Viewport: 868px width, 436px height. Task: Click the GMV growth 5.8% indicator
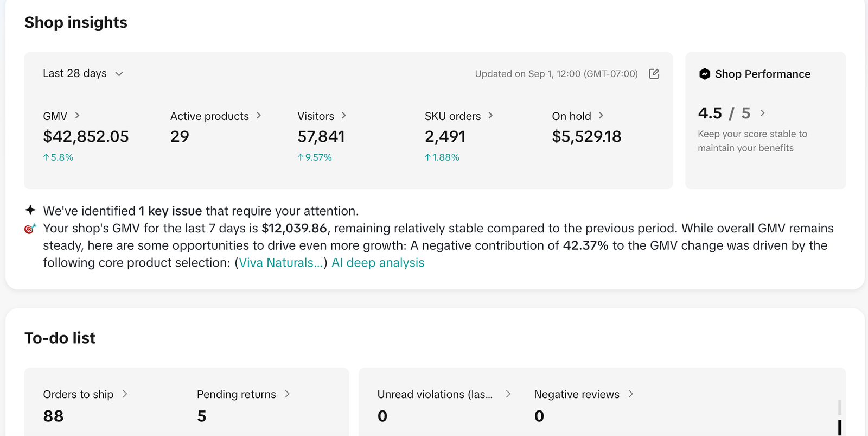point(58,157)
